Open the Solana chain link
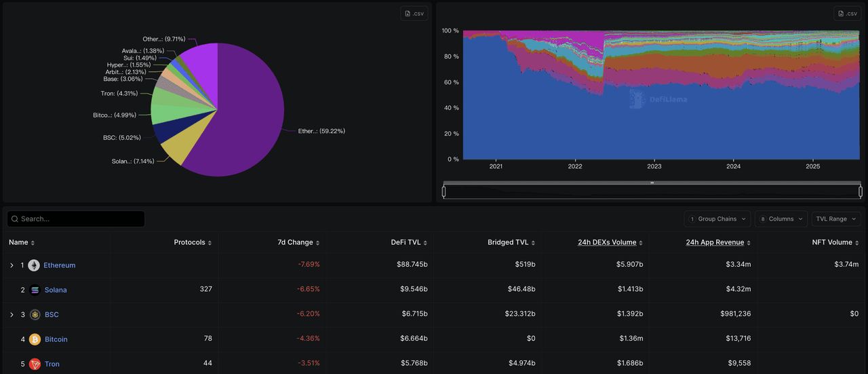Image resolution: width=868 pixels, height=374 pixels. click(56, 290)
